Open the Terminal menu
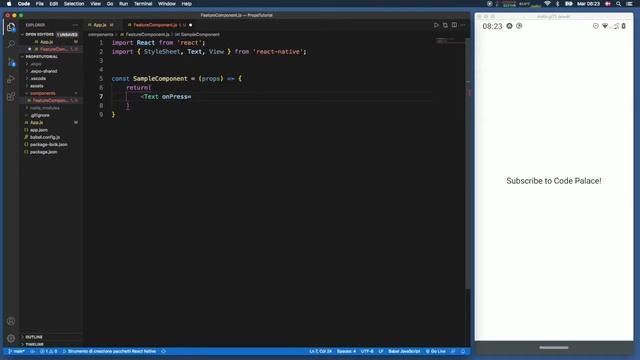 (143, 4)
